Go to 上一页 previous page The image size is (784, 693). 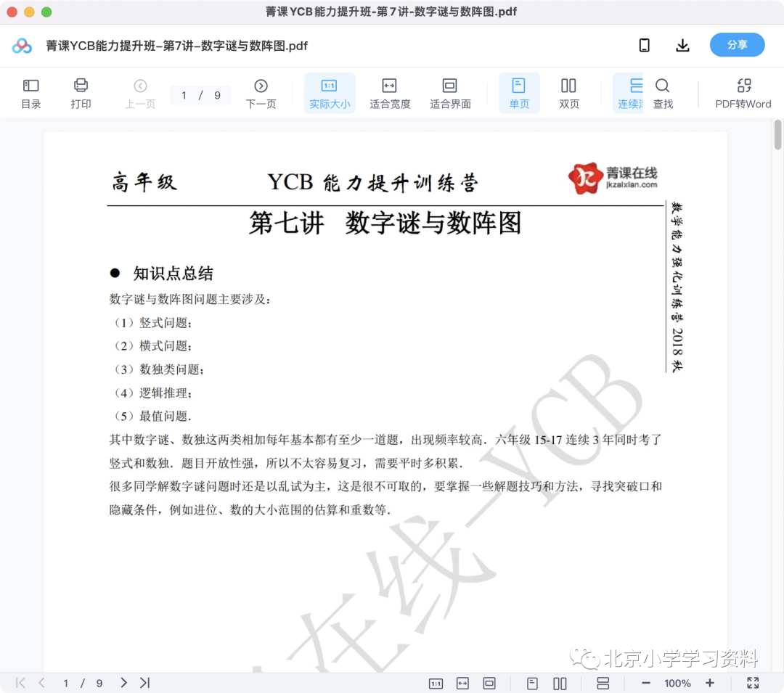[140, 94]
